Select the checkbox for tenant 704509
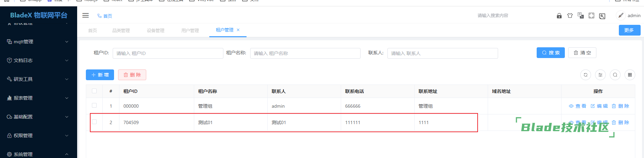Viewport: 644px width, 158px height. (94, 122)
